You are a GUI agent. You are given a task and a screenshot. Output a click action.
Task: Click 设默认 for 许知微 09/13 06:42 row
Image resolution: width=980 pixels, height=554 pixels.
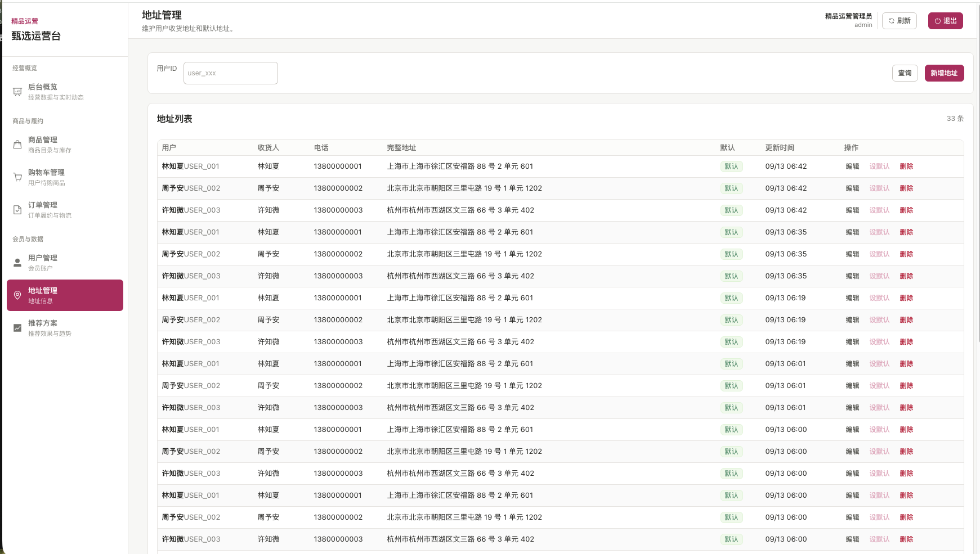pos(879,210)
